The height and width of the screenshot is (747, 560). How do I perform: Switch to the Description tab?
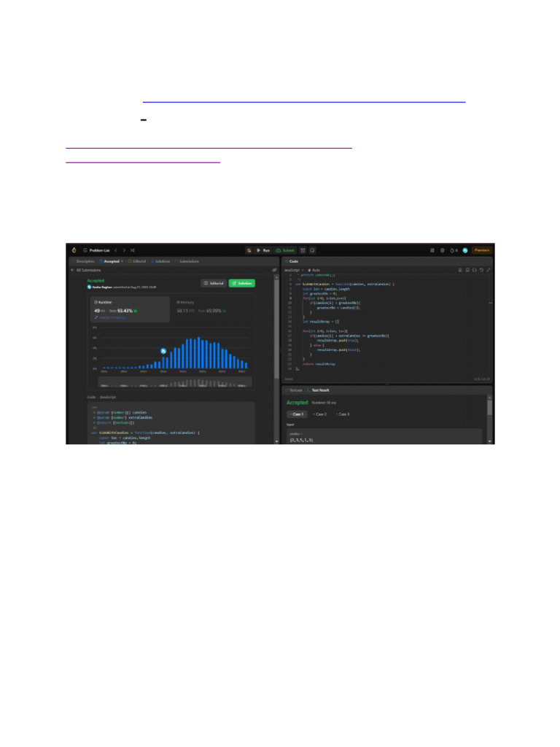84,261
